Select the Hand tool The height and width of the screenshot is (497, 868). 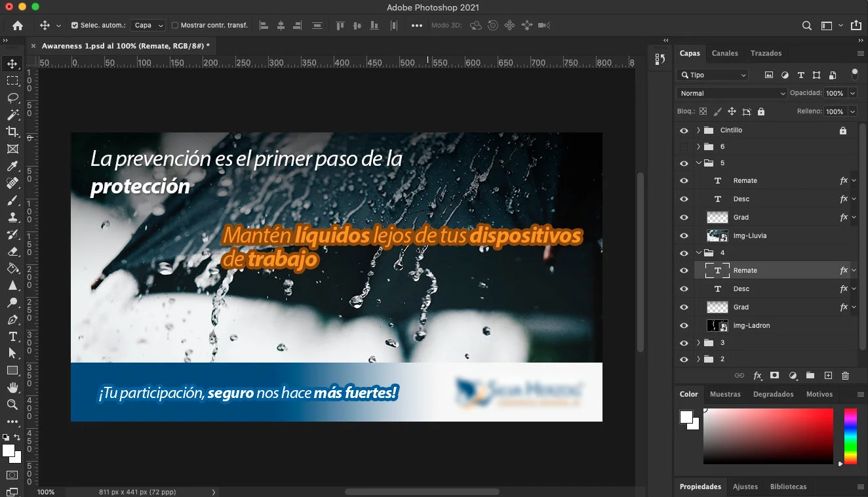[12, 388]
